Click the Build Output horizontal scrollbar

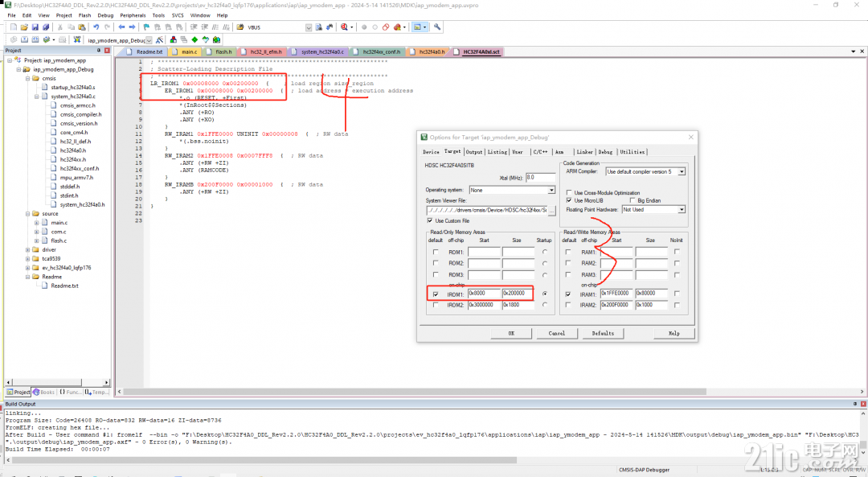433,460
